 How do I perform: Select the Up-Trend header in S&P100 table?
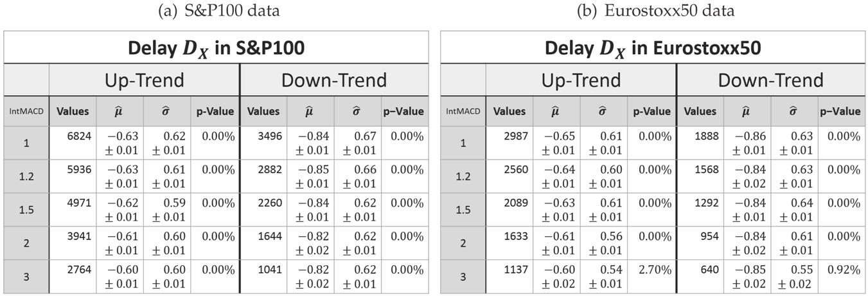tap(144, 80)
